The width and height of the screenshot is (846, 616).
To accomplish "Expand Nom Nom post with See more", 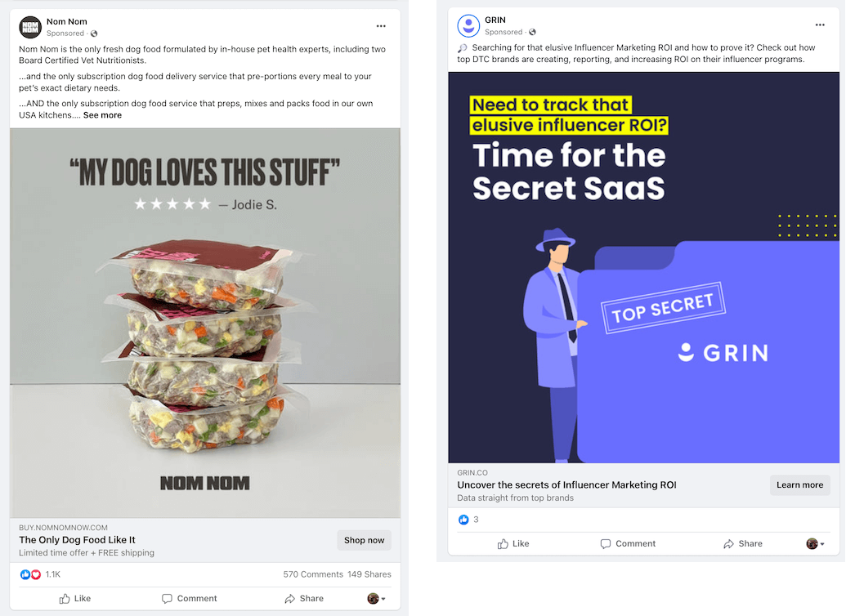I will [x=102, y=115].
